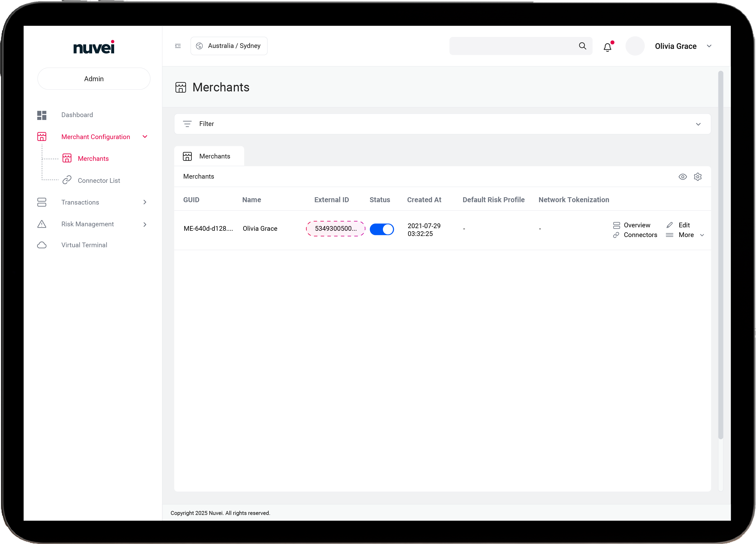The width and height of the screenshot is (756, 544).
Task: Sort by GUID column header
Action: [191, 200]
